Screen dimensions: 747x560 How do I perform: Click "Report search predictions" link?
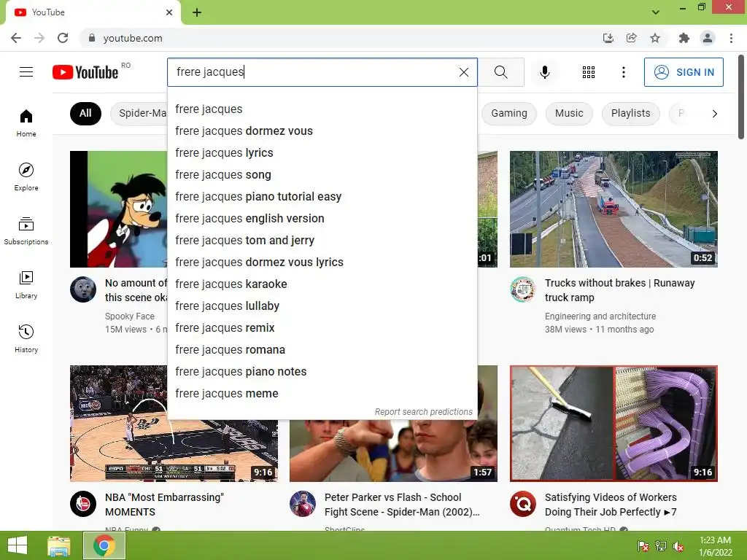424,412
